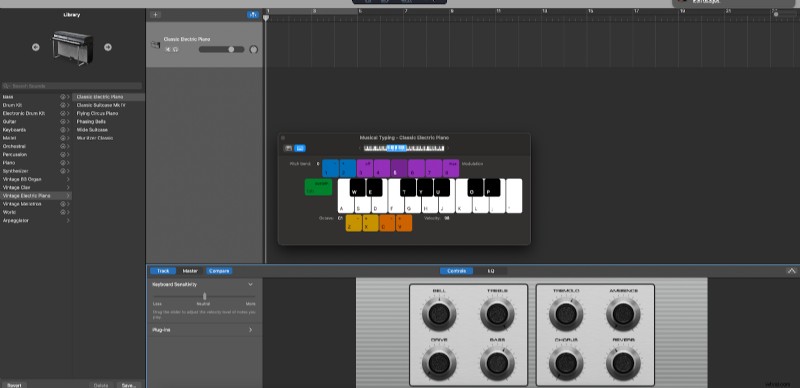The image size is (800, 388).
Task: Select the Bass category
Action: (x=35, y=97)
